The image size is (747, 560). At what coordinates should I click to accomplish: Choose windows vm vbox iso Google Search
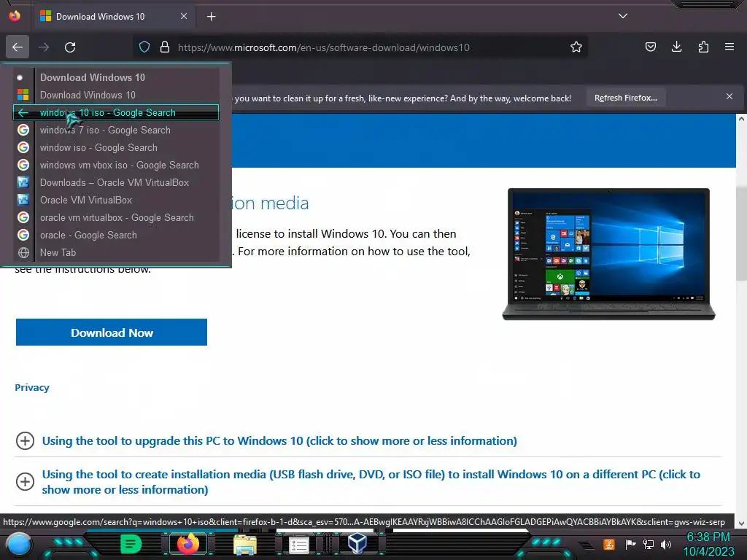(116, 166)
